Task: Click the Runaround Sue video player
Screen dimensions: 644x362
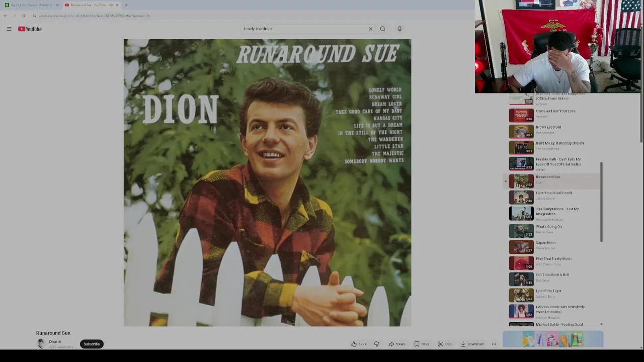Action: (267, 183)
